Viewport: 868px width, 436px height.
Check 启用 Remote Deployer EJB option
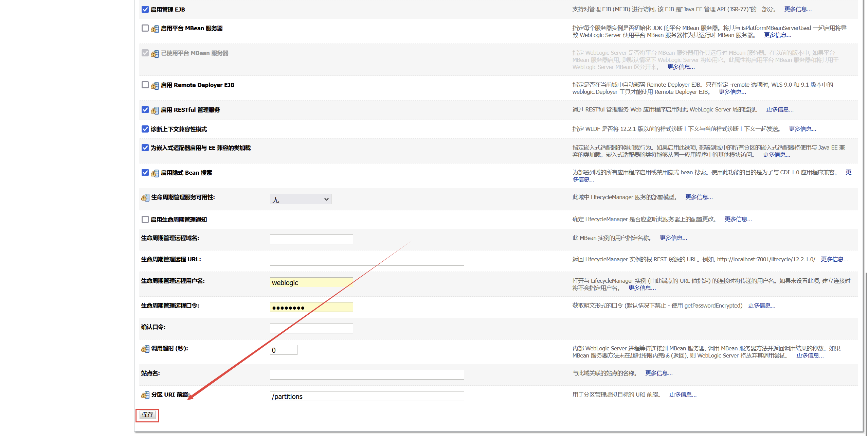(x=145, y=85)
